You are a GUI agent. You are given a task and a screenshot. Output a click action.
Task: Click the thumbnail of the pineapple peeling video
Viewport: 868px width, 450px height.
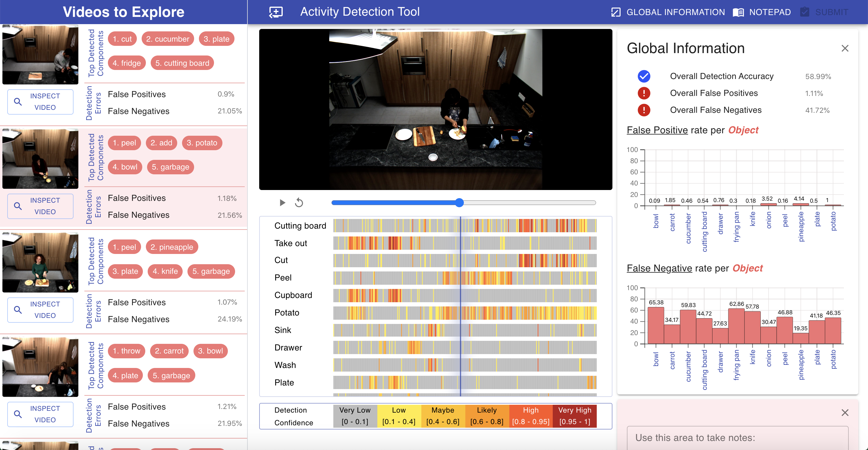(40, 263)
